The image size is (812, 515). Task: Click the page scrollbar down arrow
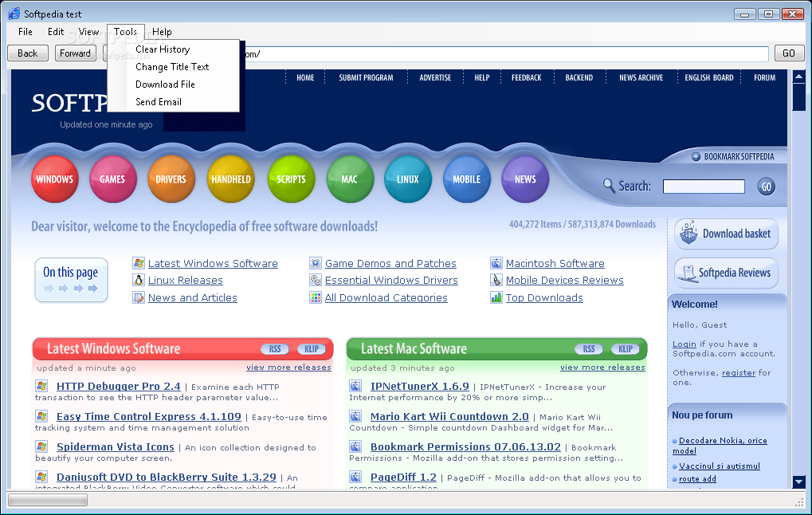(x=798, y=482)
